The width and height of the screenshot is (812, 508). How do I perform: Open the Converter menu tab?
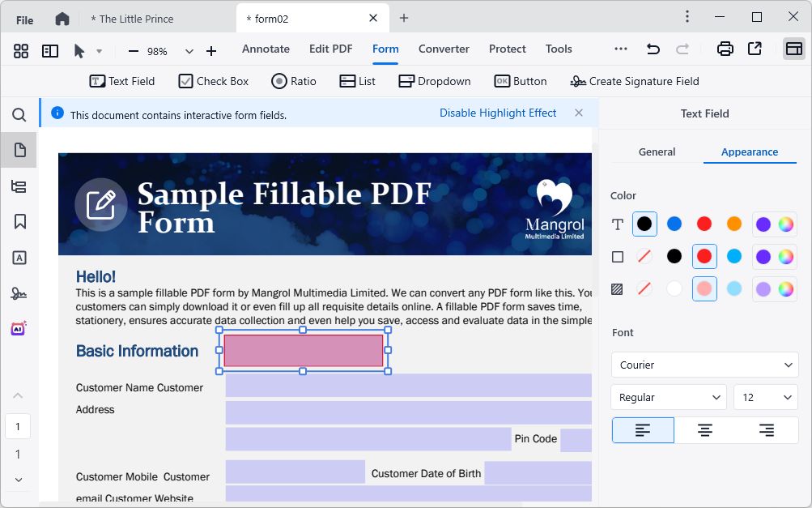coord(444,49)
